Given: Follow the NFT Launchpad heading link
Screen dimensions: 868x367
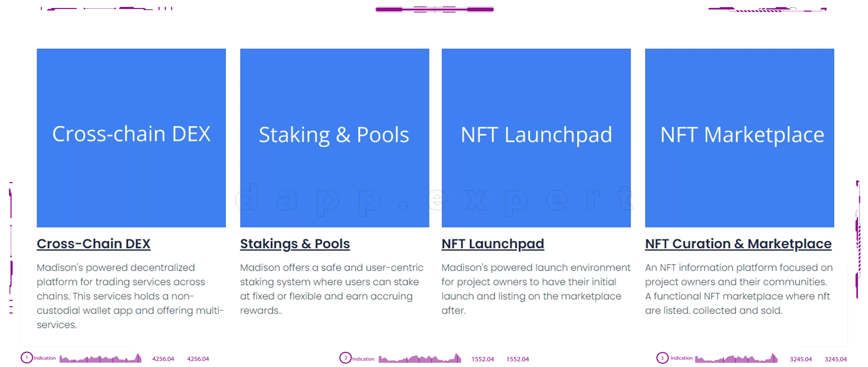Looking at the screenshot, I should (x=493, y=244).
